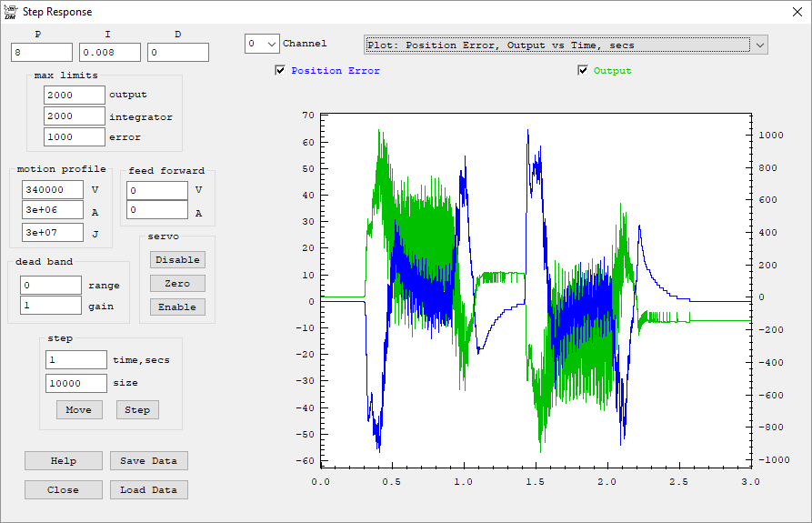Viewport: 812px width, 523px height.
Task: Select the motion profile velocity field
Action: (53, 189)
